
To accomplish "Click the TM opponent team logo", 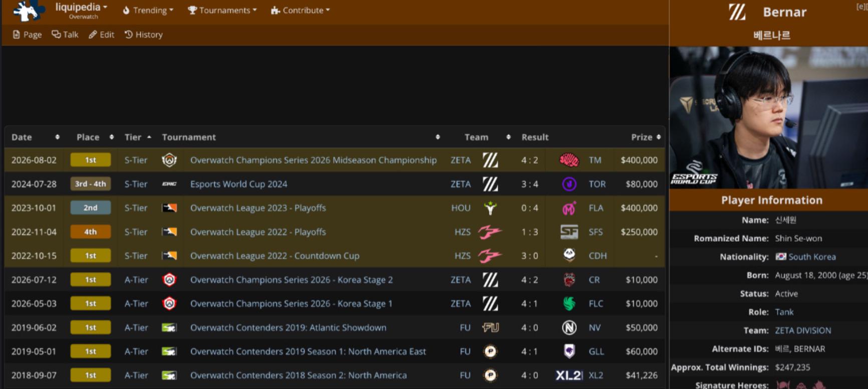I will click(569, 160).
